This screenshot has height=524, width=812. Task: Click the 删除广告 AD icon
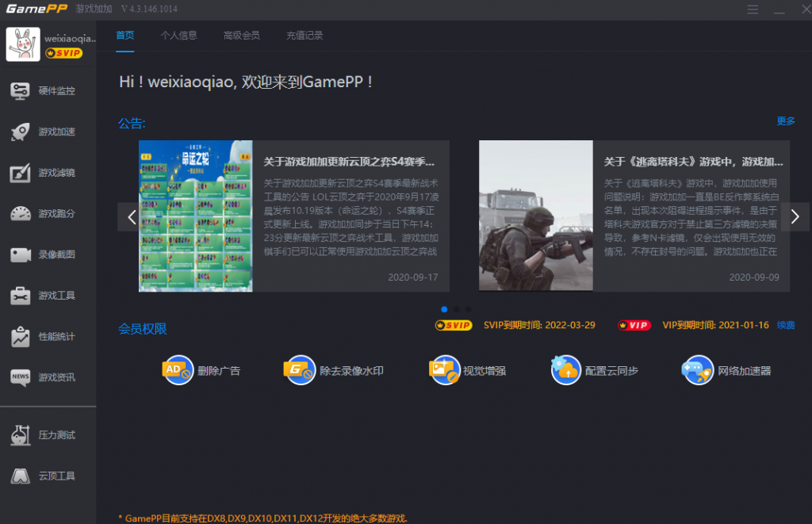(178, 370)
